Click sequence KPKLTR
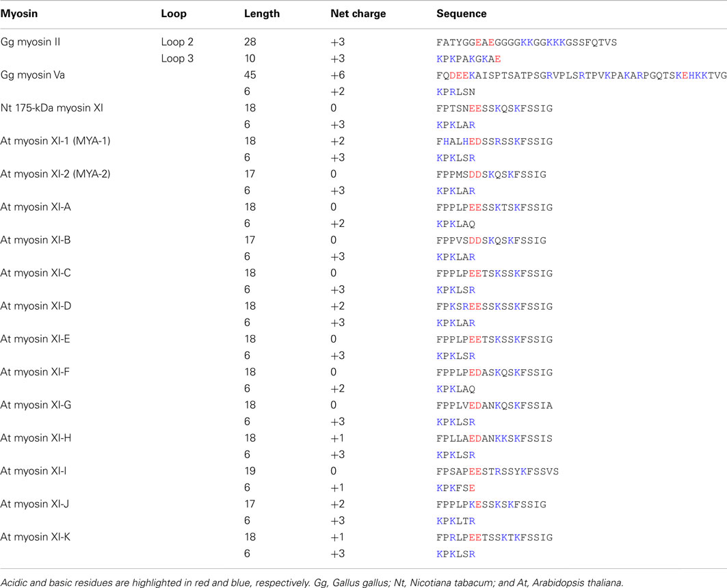This screenshot has height=588, width=727. [x=455, y=521]
